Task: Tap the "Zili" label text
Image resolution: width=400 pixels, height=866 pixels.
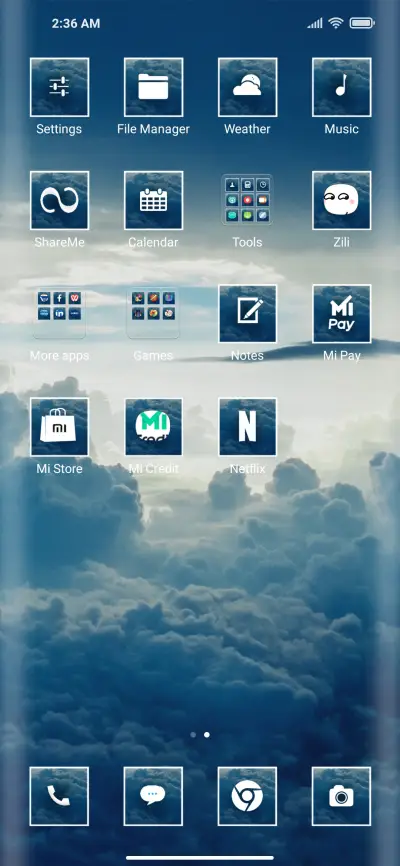Action: 341,242
